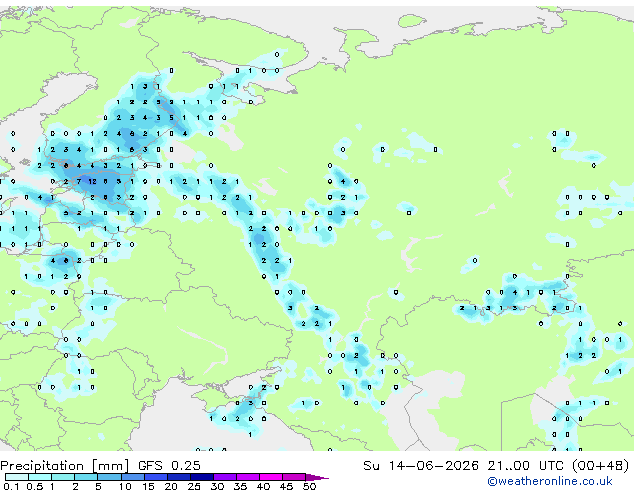Click the legend label 20
Viewport: 634px width, 490px height.
[171, 486]
